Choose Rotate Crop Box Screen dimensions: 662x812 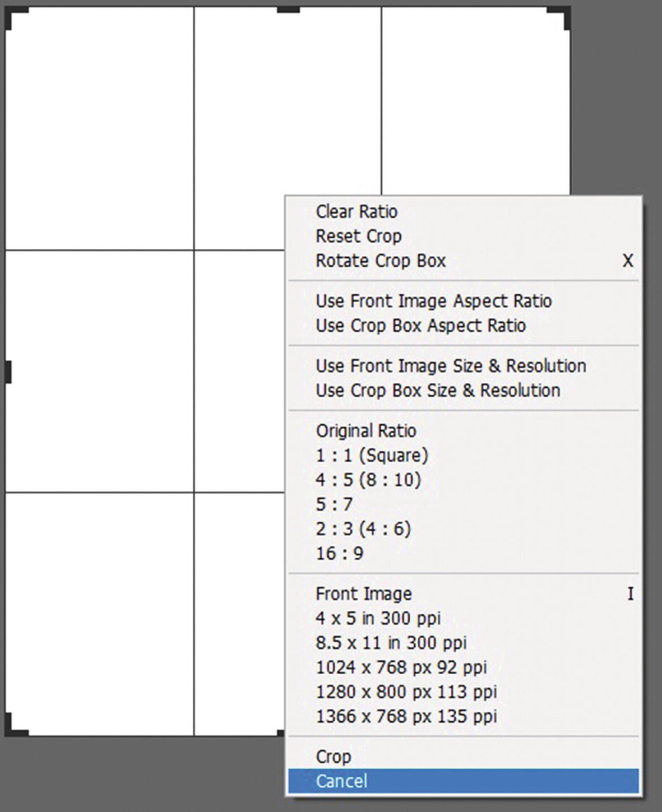pyautogui.click(x=382, y=261)
